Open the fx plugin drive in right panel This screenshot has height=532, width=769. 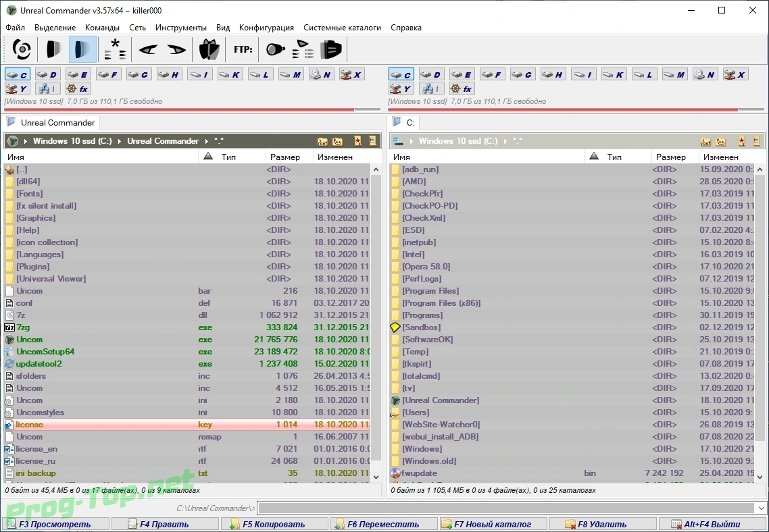tap(462, 88)
